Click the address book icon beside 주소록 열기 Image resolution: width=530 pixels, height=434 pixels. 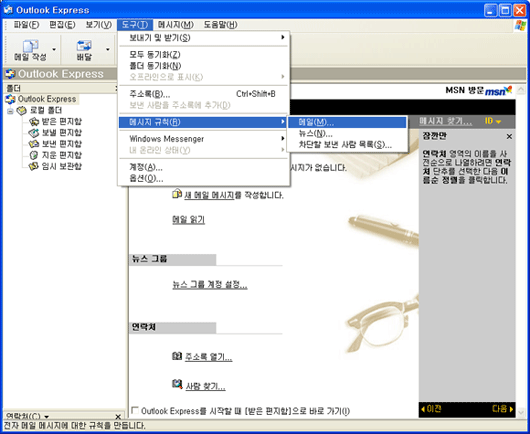[x=177, y=356]
